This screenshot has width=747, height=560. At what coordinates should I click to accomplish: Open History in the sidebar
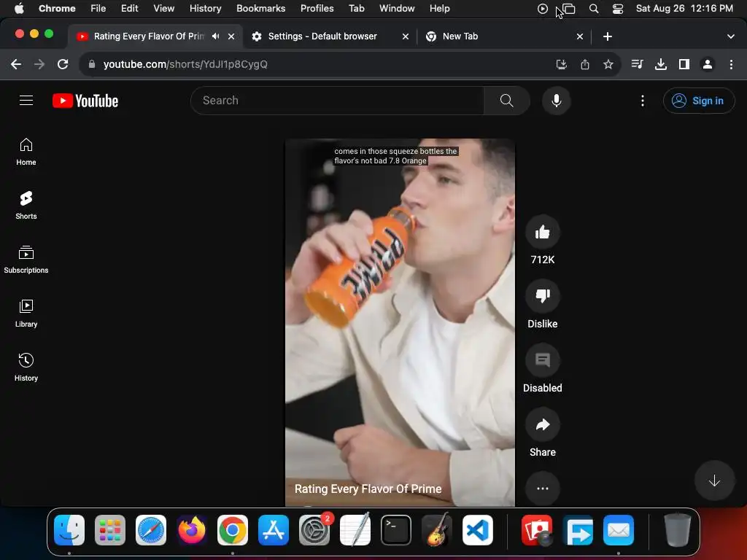[x=26, y=367]
